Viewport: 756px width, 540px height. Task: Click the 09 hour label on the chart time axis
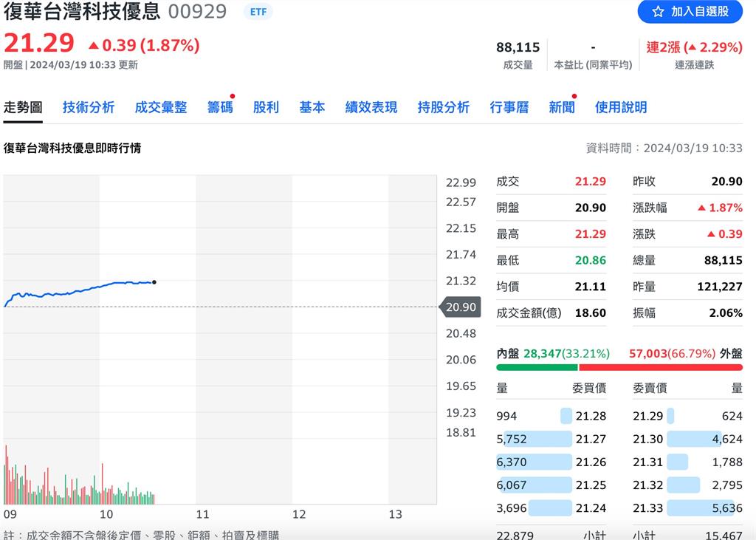click(10, 514)
